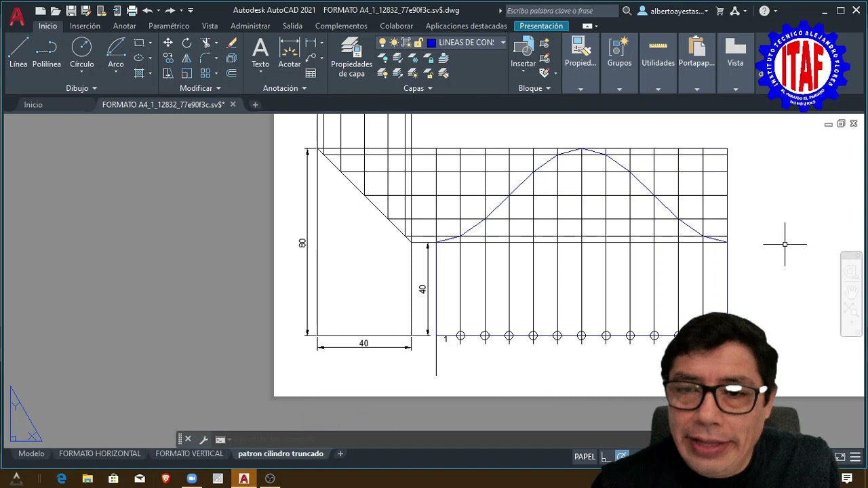The image size is (868, 488).
Task: Click the Copy objects tool icon
Action: tap(167, 58)
